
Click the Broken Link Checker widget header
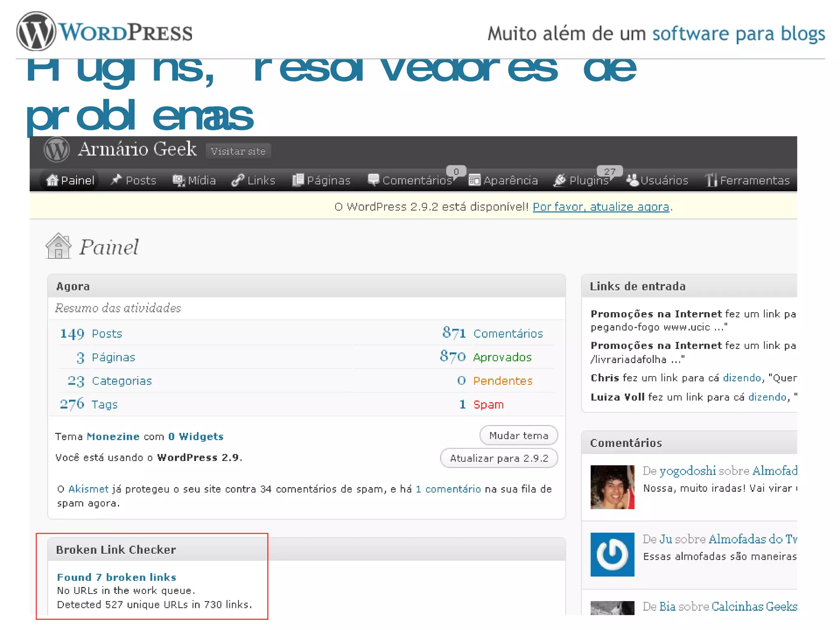pos(306,550)
